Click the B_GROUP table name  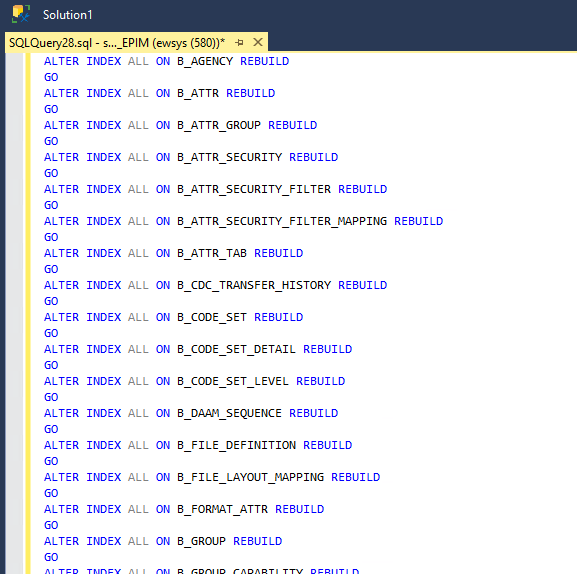[202, 541]
